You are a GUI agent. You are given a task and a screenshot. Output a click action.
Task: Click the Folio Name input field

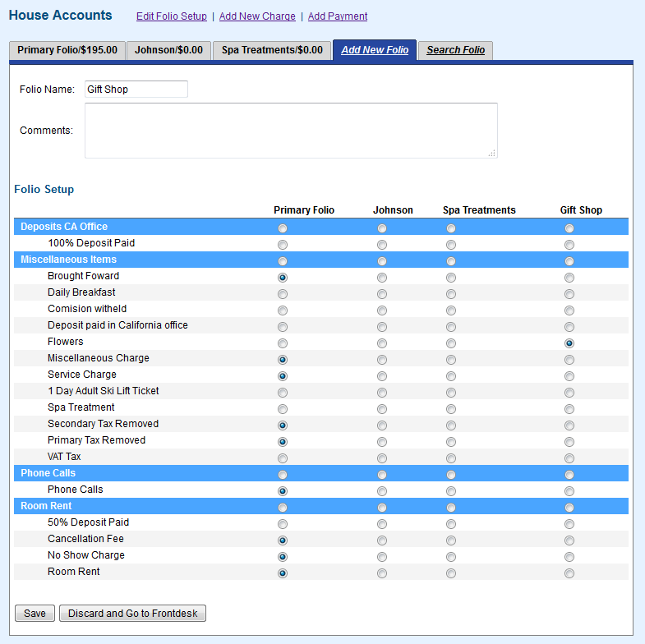[x=136, y=90]
